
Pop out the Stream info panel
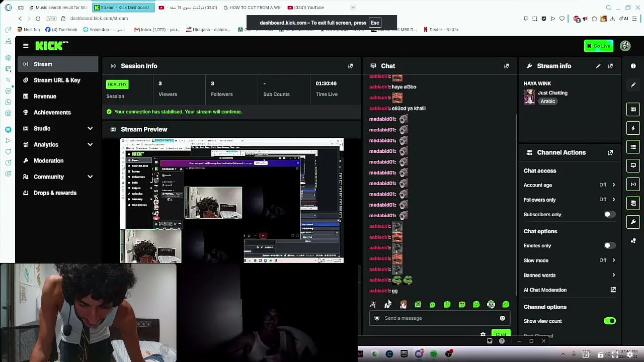(610, 66)
